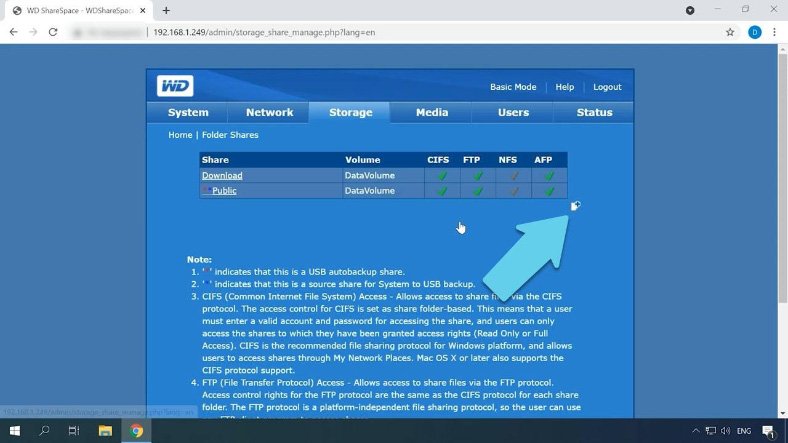Image resolution: width=788 pixels, height=443 pixels.
Task: Open notification center icon
Action: coord(768,431)
